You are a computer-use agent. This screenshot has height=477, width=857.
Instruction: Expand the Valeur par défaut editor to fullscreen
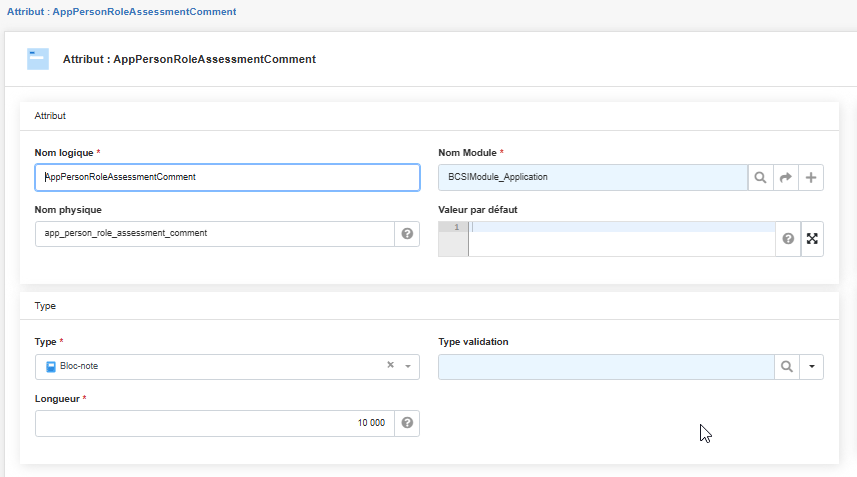pos(812,239)
